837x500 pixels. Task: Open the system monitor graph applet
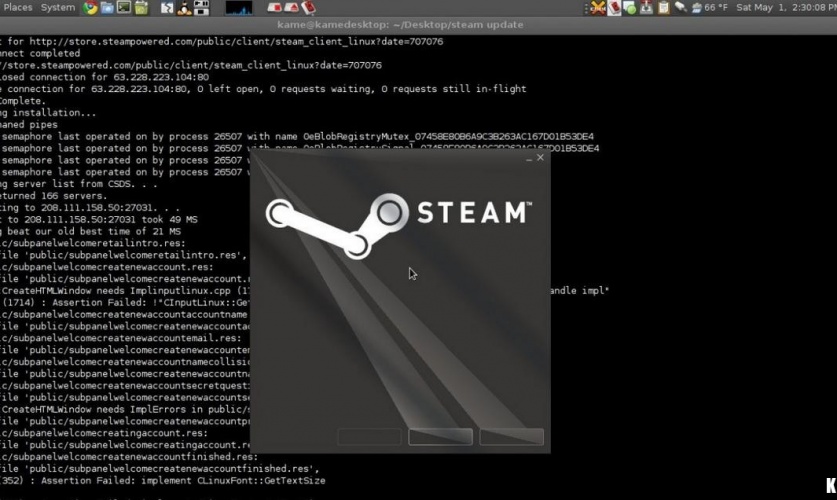tap(238, 8)
